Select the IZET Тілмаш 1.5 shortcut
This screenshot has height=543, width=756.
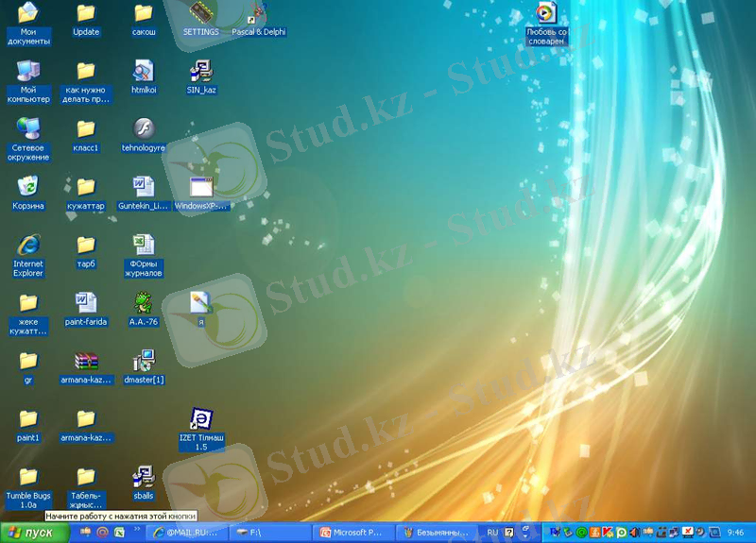200,418
